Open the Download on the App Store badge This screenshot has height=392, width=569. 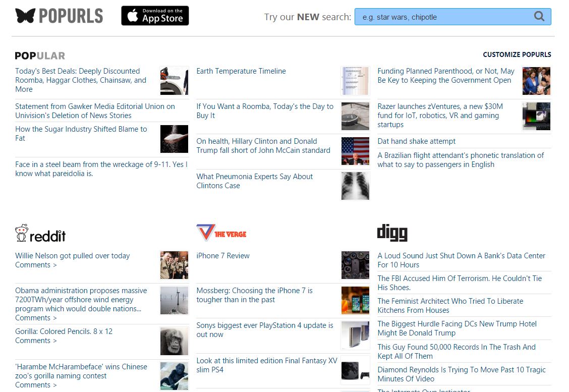[155, 16]
